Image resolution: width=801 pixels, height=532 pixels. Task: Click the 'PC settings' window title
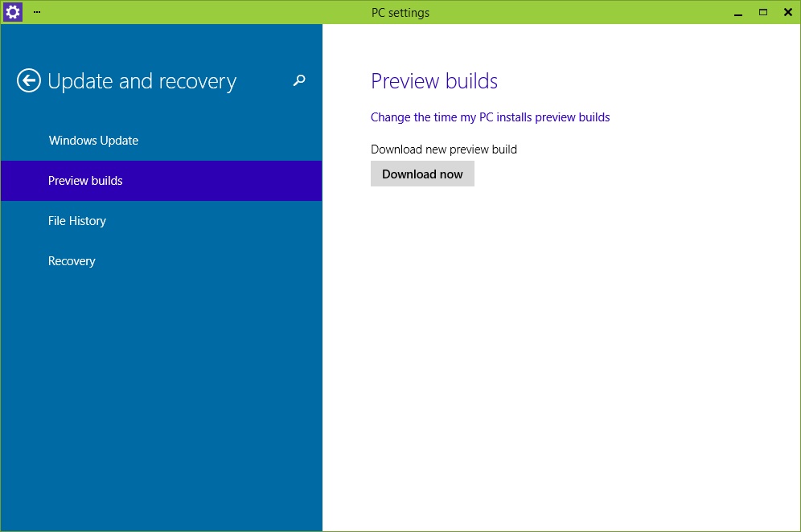[x=400, y=13]
